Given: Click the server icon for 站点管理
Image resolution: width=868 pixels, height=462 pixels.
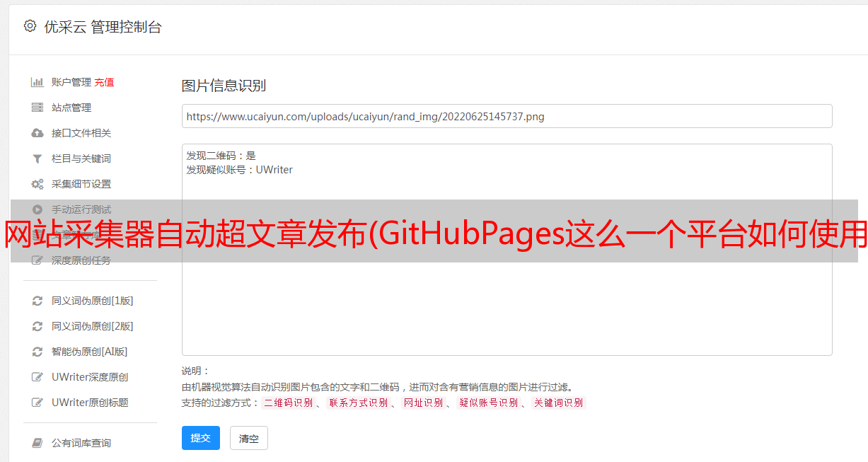Looking at the screenshot, I should click(37, 108).
